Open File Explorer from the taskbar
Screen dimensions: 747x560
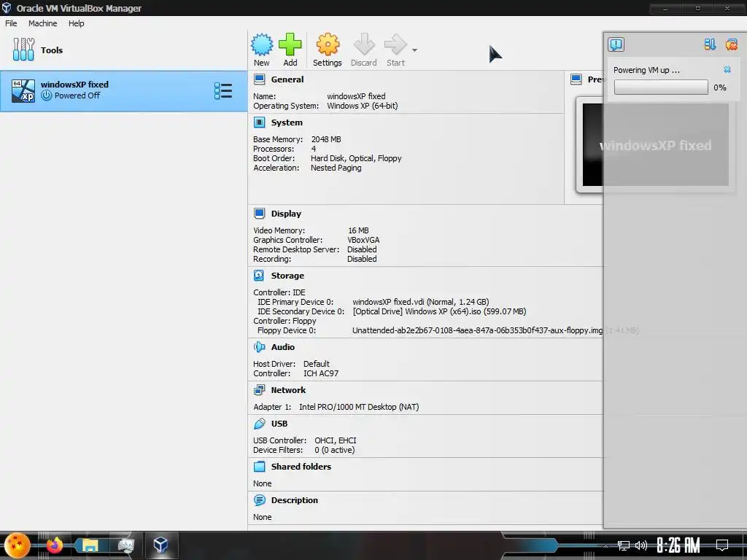(x=90, y=545)
